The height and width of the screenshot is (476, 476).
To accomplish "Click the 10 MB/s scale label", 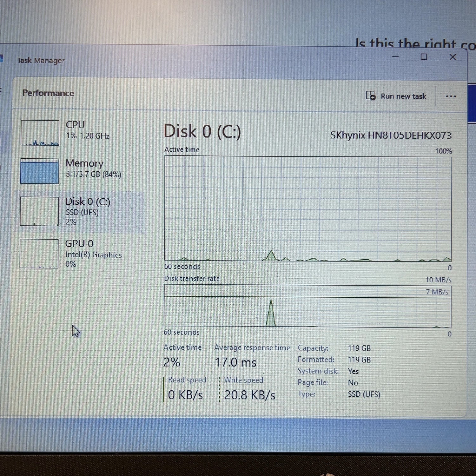I will coord(438,280).
